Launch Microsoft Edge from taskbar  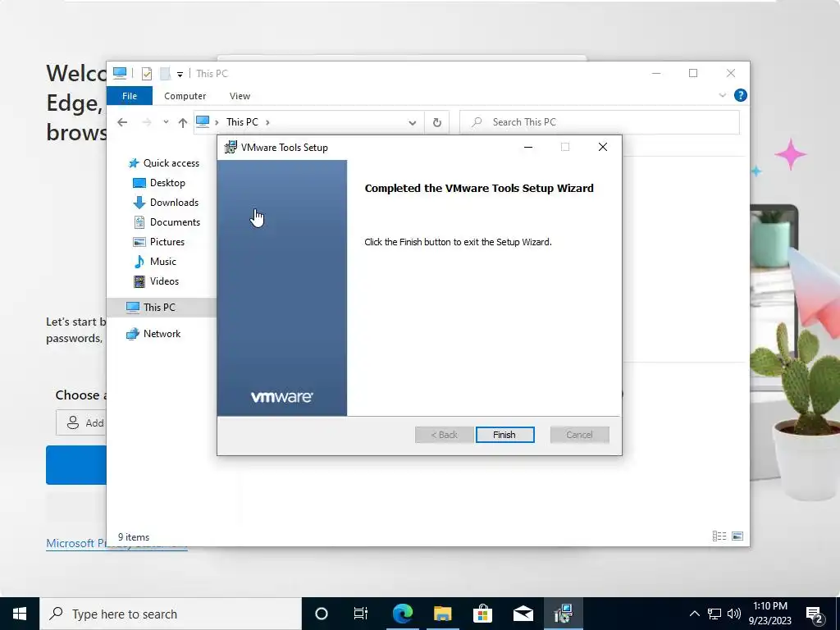[x=403, y=614]
